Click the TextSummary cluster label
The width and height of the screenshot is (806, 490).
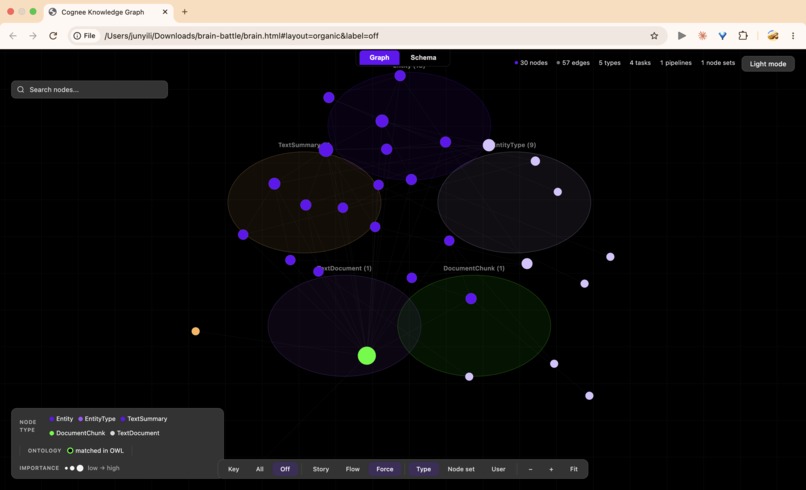(299, 145)
